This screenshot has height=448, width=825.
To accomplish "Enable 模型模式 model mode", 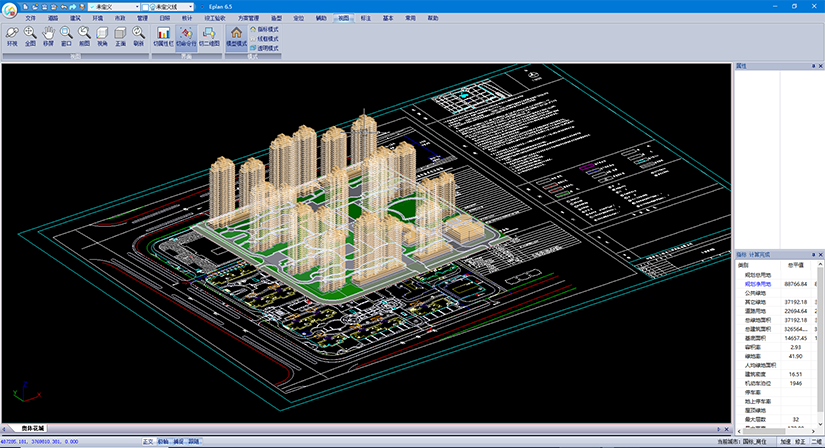I will coord(236,36).
